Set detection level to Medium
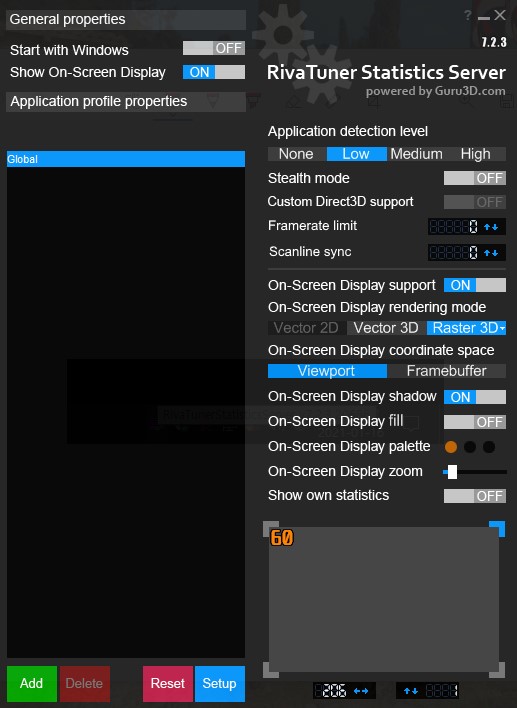This screenshot has width=517, height=708. [x=416, y=154]
